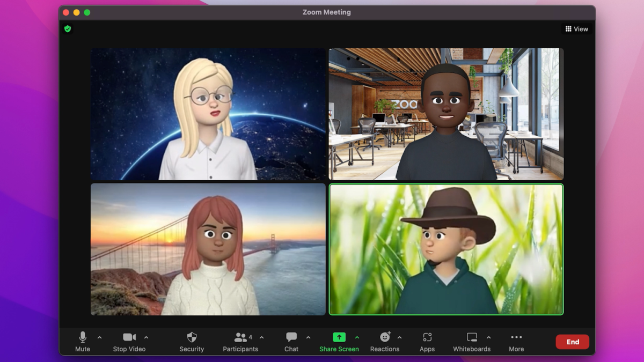Viewport: 644px width, 362px height.
Task: End the meeting
Action: [572, 342]
